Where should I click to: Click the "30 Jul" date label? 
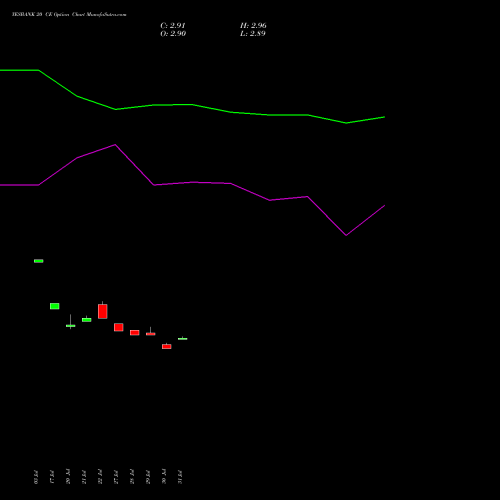tap(164, 477)
